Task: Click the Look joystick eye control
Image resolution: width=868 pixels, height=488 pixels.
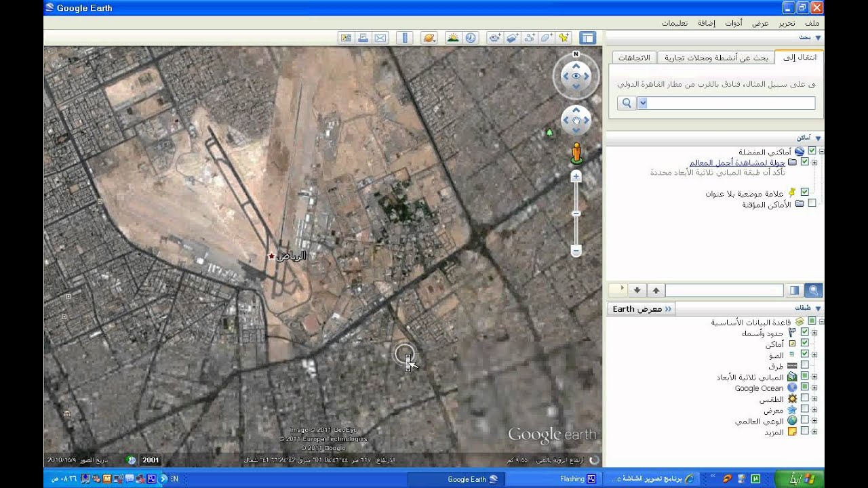Action: point(576,76)
